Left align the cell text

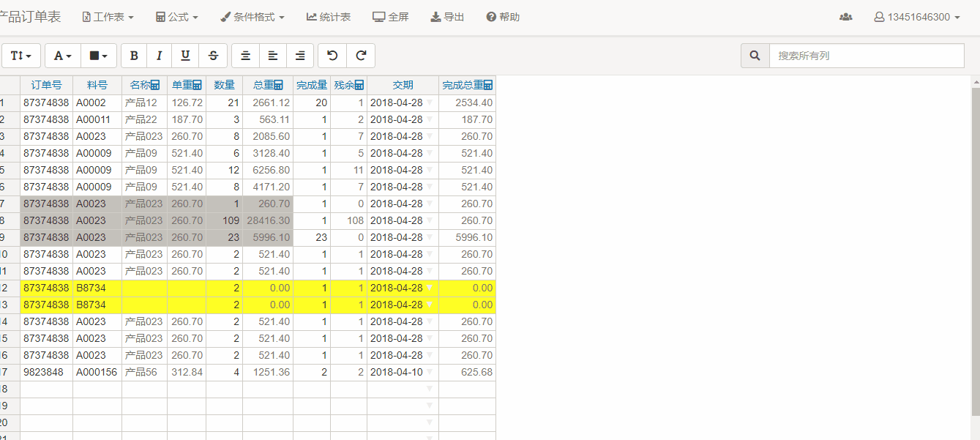click(x=272, y=56)
